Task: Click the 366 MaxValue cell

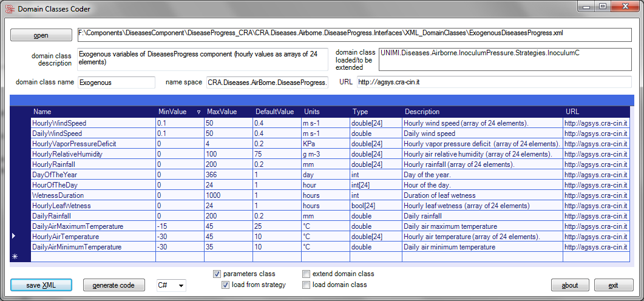Action: coord(228,175)
